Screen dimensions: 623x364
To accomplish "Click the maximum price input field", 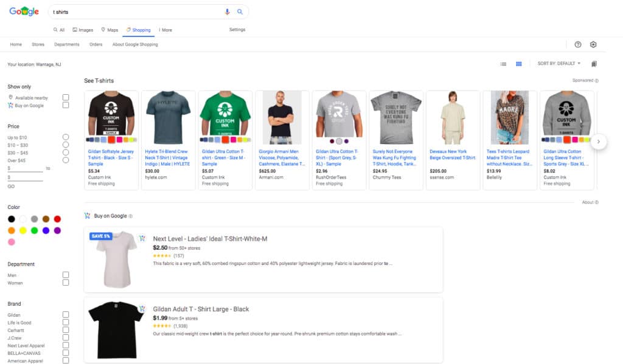I will tap(25, 177).
